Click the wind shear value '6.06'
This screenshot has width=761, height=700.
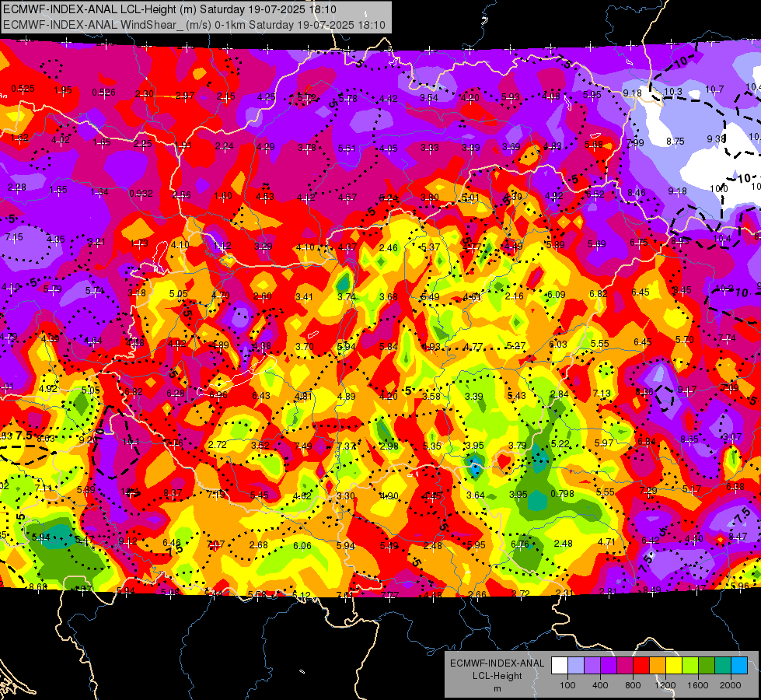coord(302,545)
